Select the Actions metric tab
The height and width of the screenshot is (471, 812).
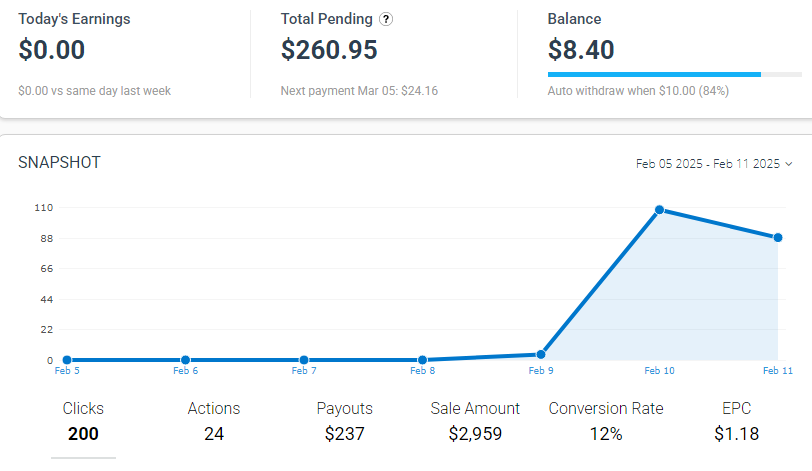click(214, 421)
